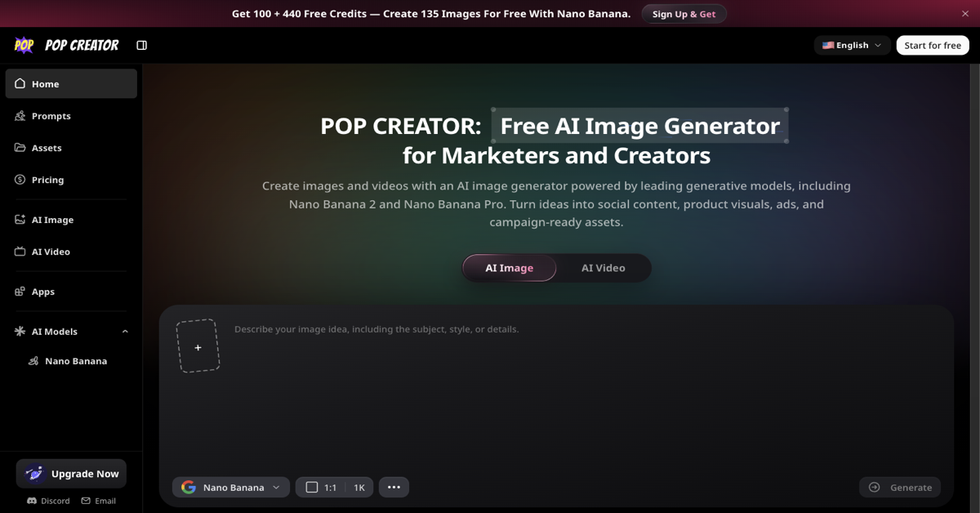Image resolution: width=980 pixels, height=513 pixels.
Task: Click the "Free AI Image Generator" heading text
Action: pos(640,126)
